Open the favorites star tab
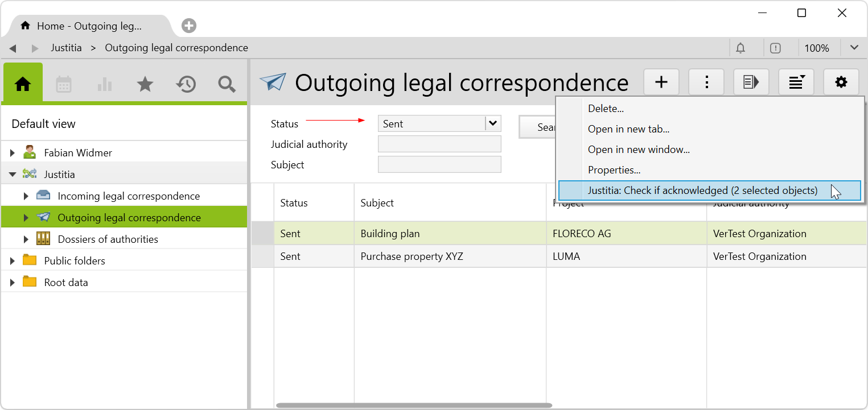Image resolution: width=868 pixels, height=410 pixels. [x=145, y=84]
